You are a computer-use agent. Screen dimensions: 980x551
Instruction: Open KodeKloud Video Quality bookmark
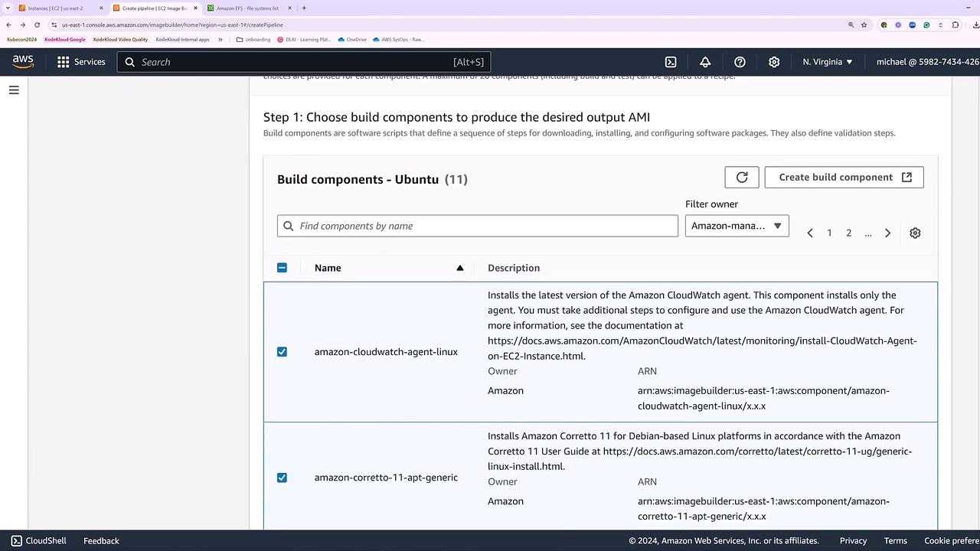click(x=121, y=39)
